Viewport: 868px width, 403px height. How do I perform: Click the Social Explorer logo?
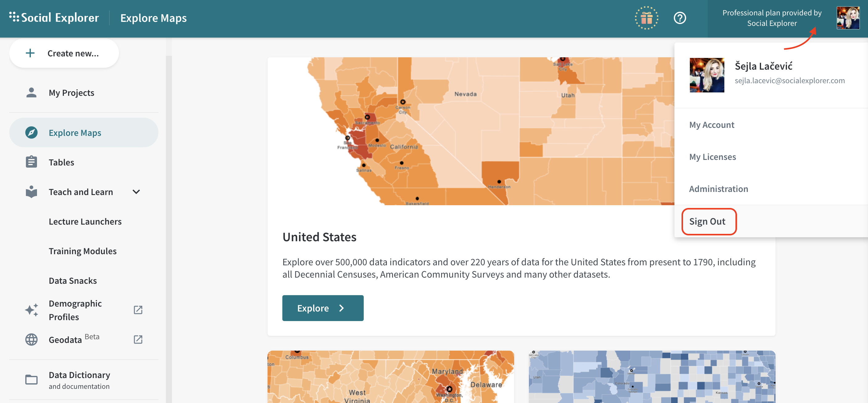pos(54,18)
